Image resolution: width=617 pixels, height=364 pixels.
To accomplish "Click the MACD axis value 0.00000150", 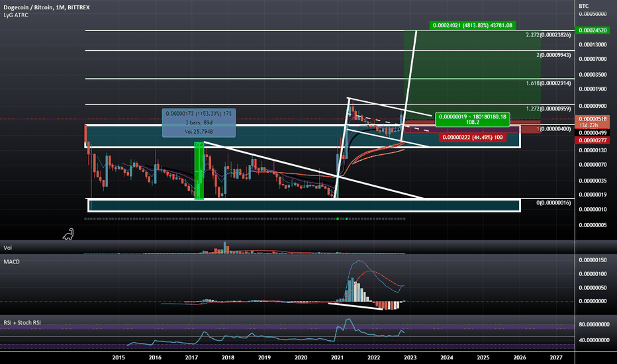I will tap(593, 260).
